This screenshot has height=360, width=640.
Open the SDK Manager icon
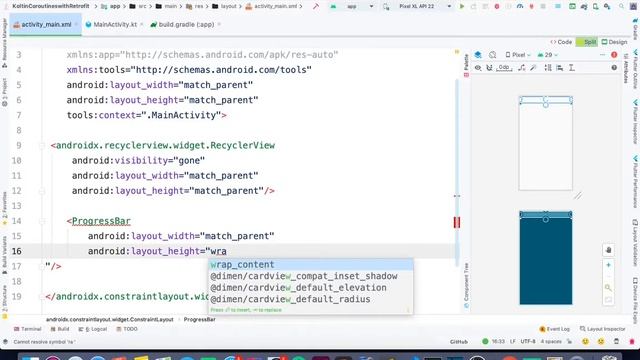(607, 7)
